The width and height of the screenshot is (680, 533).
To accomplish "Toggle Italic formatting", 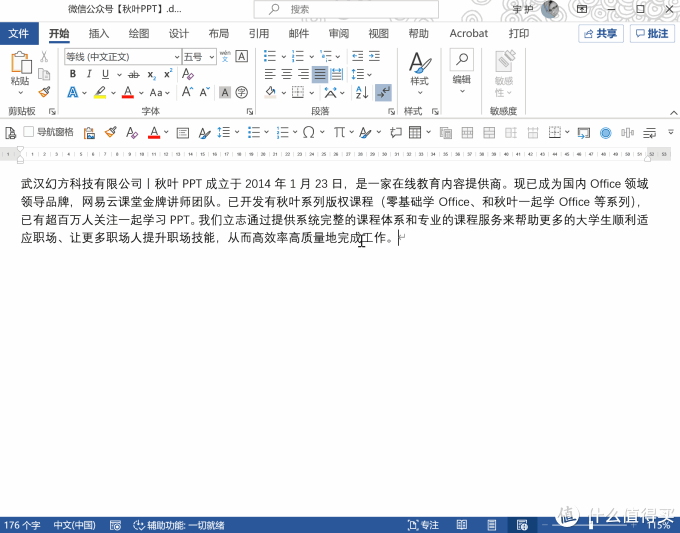I will [89, 74].
